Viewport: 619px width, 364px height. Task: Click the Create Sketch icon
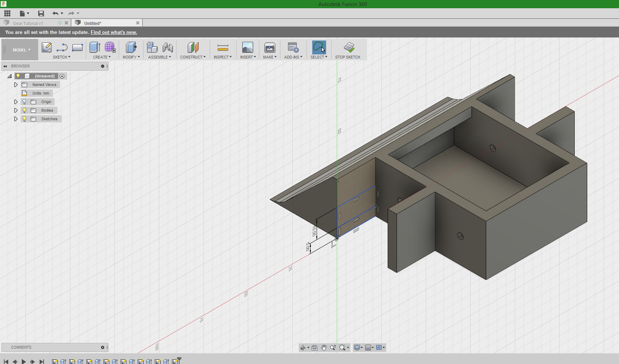[x=46, y=47]
